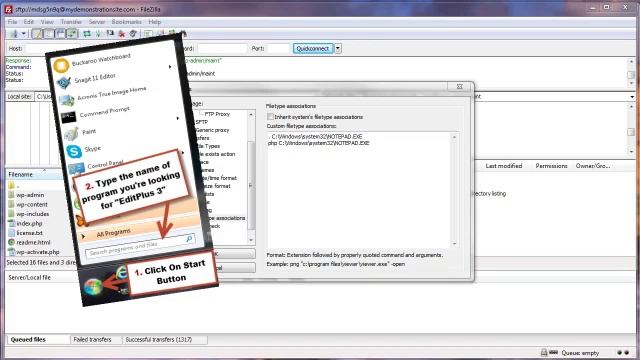
Task: Toggle the message log display icon
Action: coord(37,34)
